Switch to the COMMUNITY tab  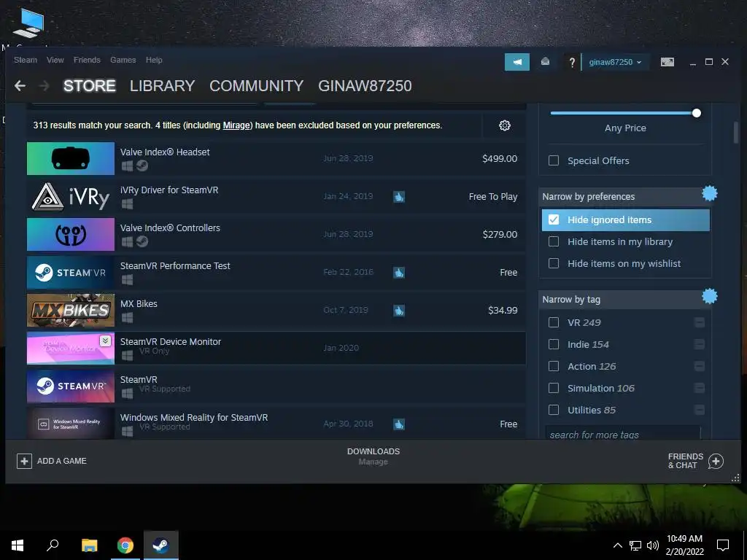point(256,86)
